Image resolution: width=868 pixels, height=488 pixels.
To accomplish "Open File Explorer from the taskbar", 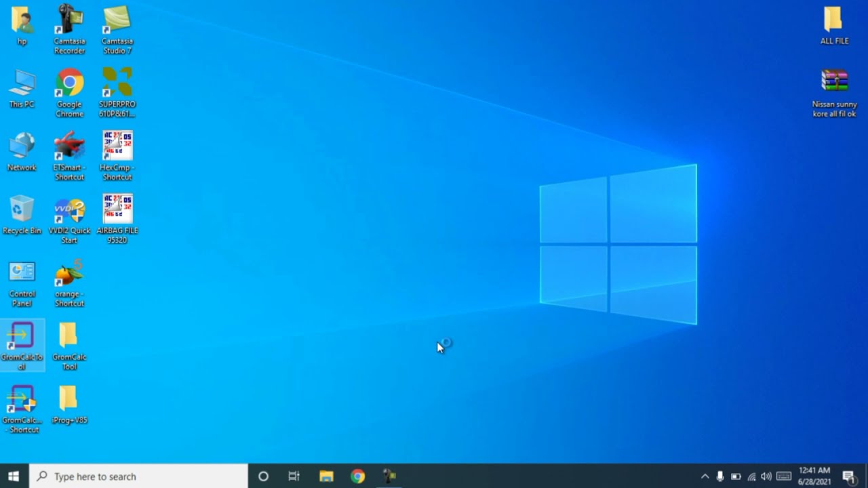I will tap(326, 476).
